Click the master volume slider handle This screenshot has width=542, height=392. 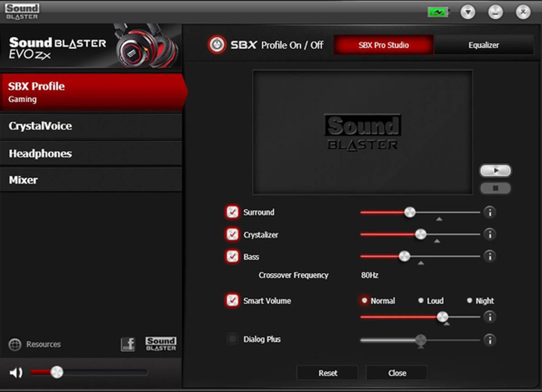click(57, 372)
